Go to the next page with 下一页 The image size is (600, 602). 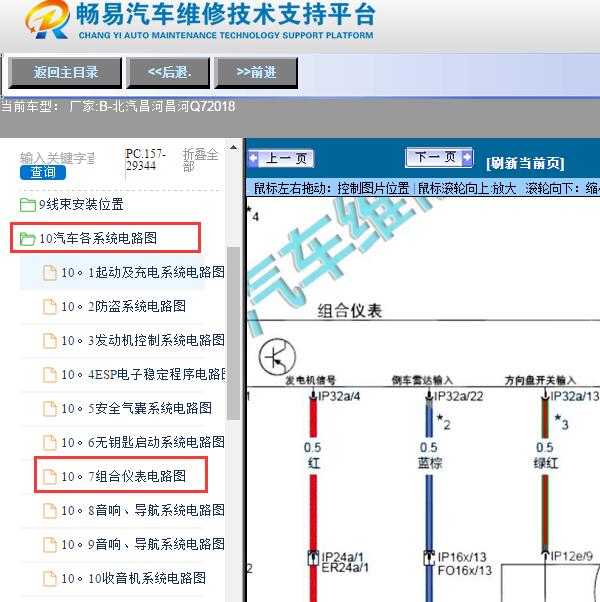tap(439, 157)
